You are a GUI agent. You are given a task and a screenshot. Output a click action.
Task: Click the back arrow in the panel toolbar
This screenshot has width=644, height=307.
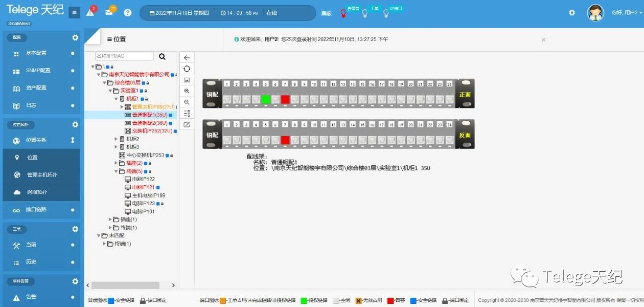click(x=187, y=58)
